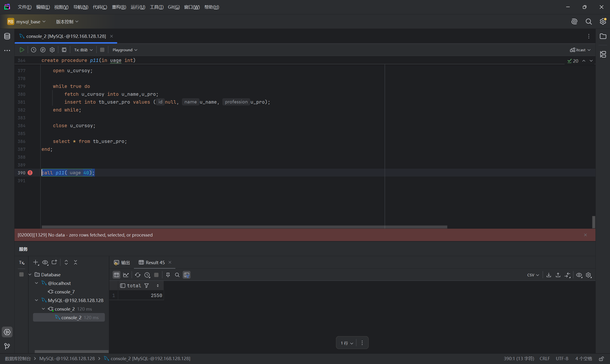Click the editor horizontal scrollbar
Viewport: 610px width, 364px height.
244,227
